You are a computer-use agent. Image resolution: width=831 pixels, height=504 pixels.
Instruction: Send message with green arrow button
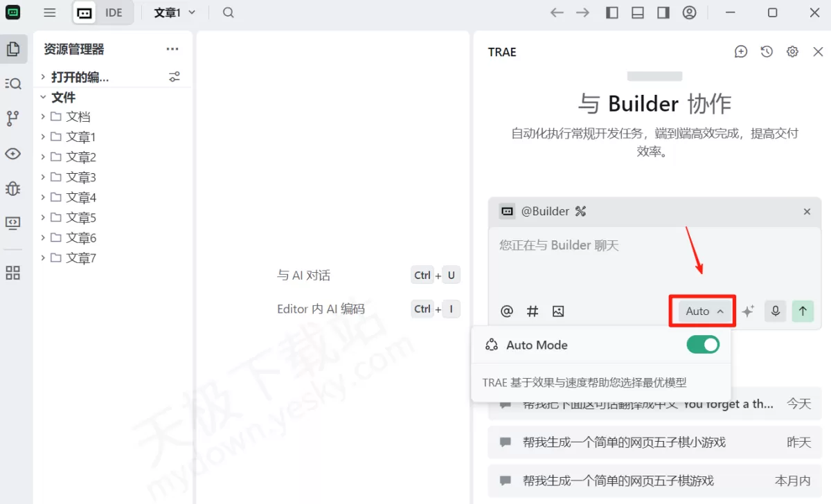coord(803,312)
